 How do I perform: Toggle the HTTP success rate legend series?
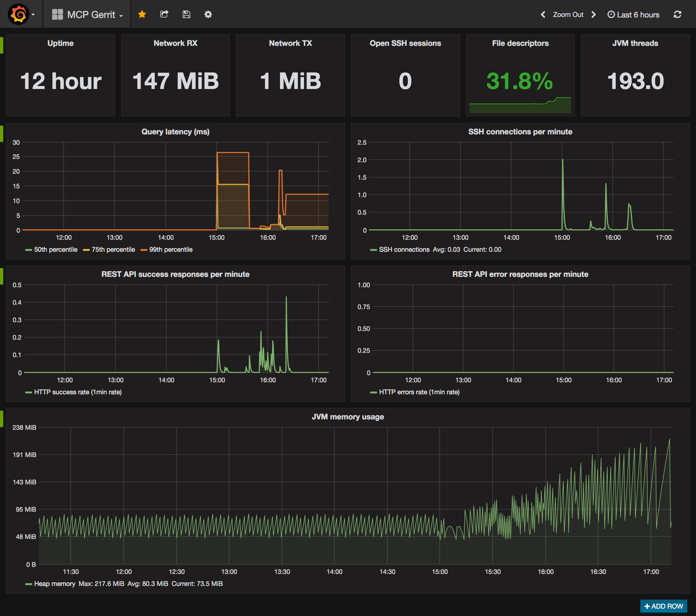click(78, 392)
